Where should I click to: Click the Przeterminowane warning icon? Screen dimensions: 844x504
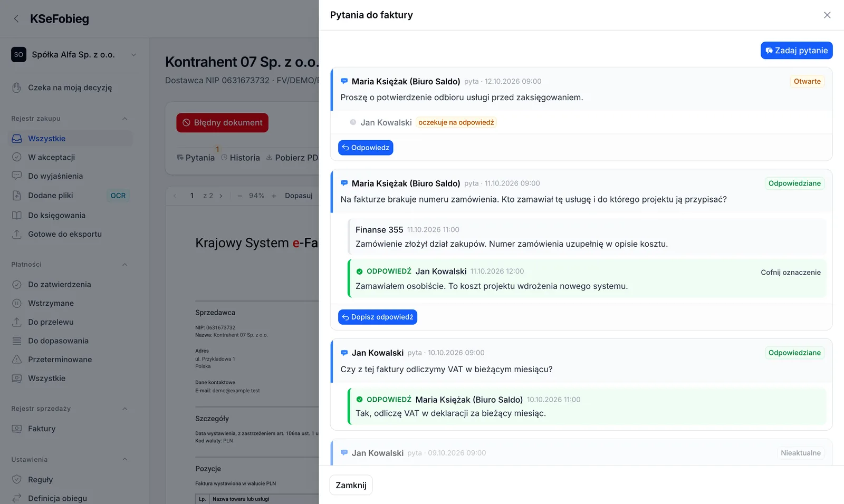click(x=17, y=360)
